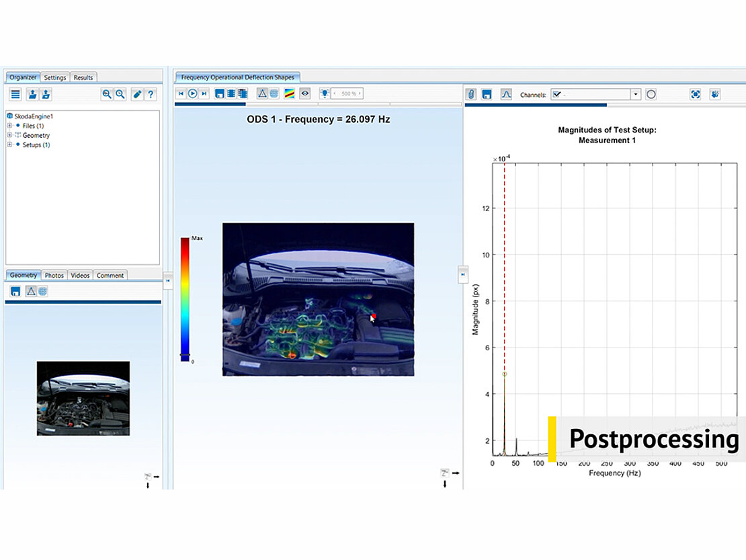
Task: Toggle triangle mesh display in ODS toolbar
Action: point(262,93)
